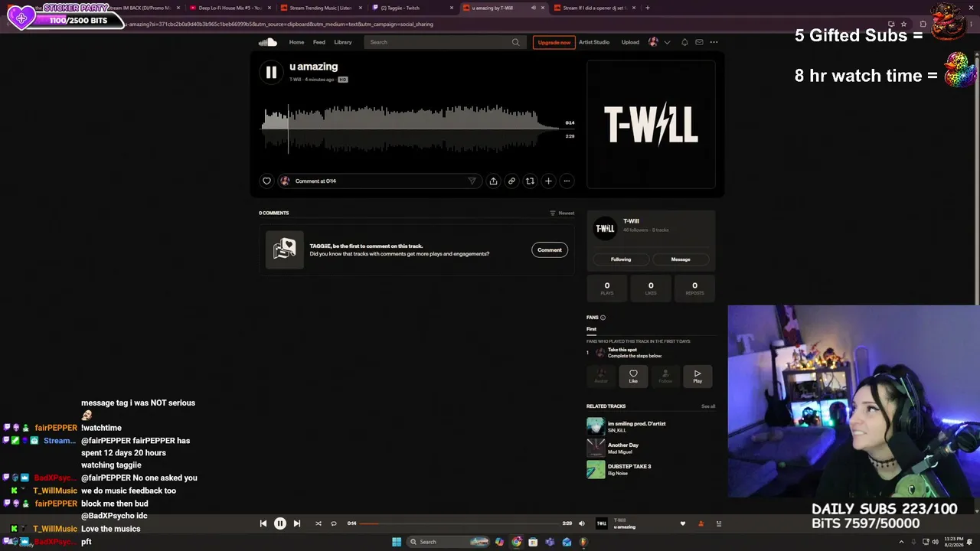This screenshot has width=980, height=551.
Task: Open new browser tab with plus button
Action: pos(648,8)
